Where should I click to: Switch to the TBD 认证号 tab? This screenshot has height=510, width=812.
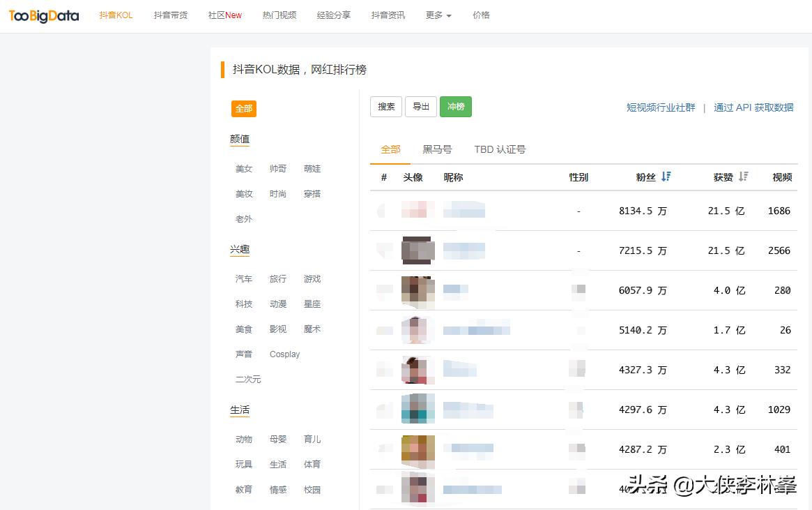(x=499, y=149)
